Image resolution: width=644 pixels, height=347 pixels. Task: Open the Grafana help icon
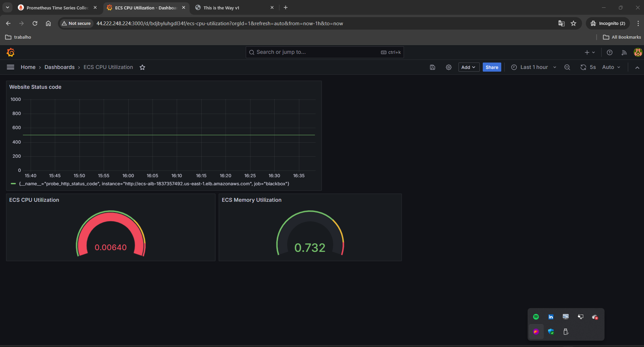(x=610, y=52)
